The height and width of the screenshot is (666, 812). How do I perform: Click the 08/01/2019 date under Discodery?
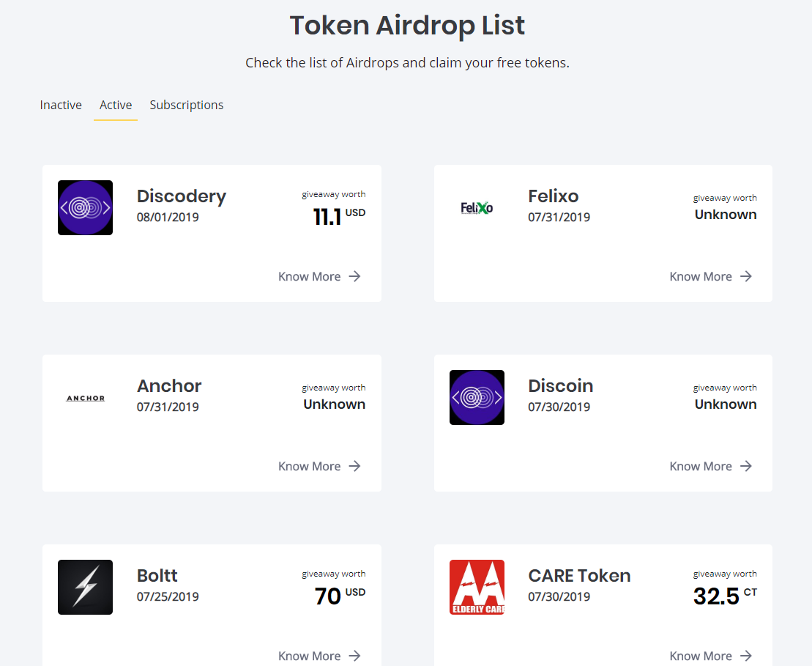168,217
